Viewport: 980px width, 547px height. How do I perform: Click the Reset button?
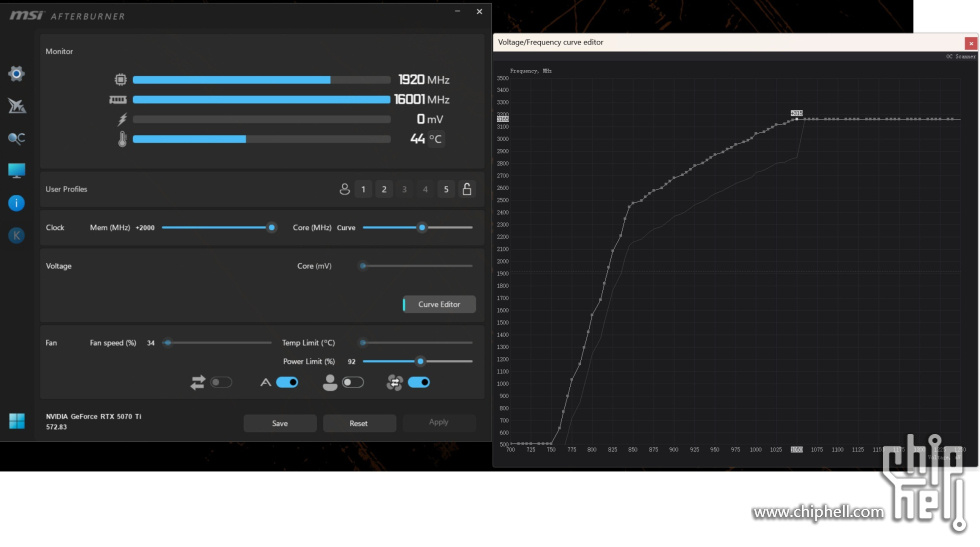[x=359, y=423]
